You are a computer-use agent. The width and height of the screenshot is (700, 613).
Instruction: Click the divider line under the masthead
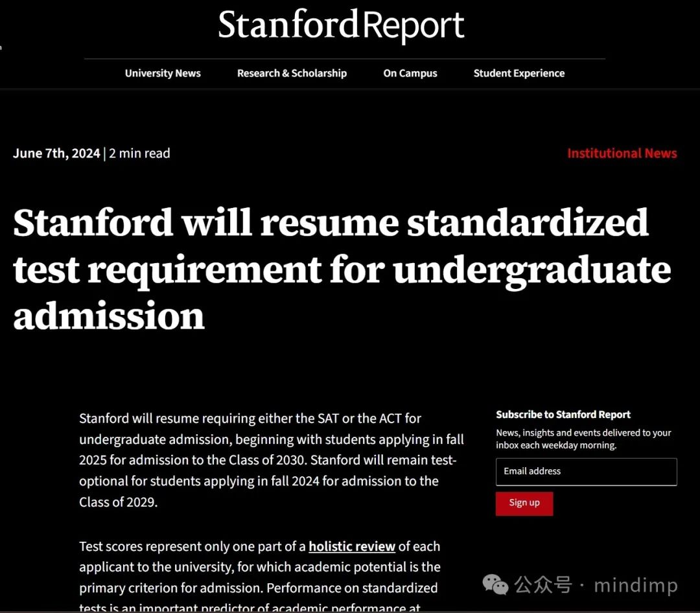point(345,58)
